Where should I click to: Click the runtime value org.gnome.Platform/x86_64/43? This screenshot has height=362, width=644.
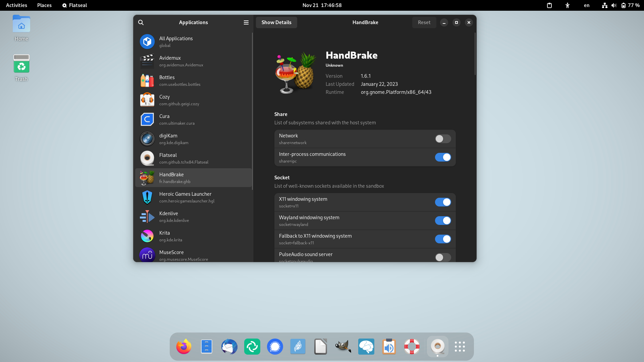point(396,92)
